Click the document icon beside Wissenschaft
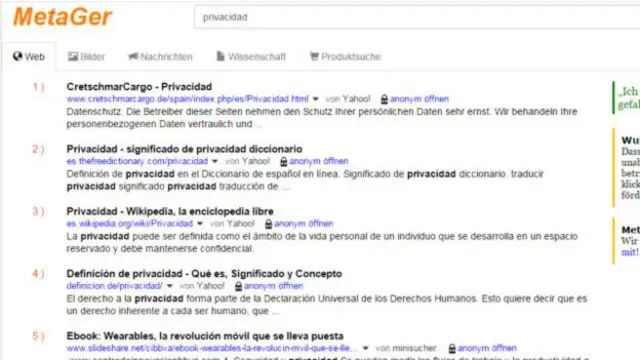The height and width of the screenshot is (360, 640). [x=220, y=56]
